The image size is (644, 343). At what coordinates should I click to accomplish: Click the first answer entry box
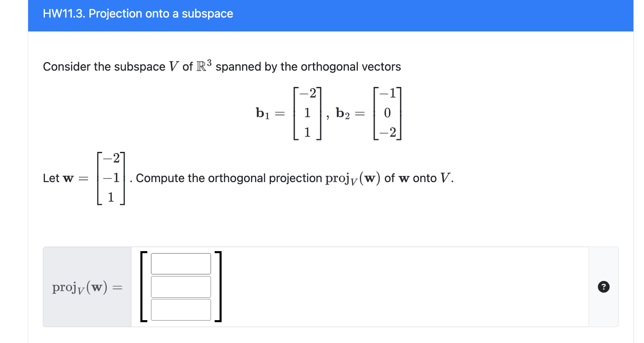[181, 264]
